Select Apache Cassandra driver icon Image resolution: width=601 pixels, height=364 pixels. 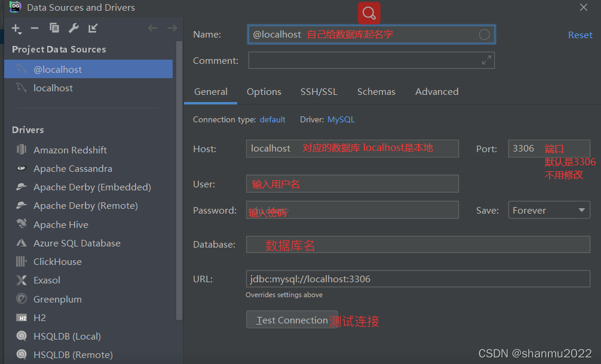click(22, 168)
